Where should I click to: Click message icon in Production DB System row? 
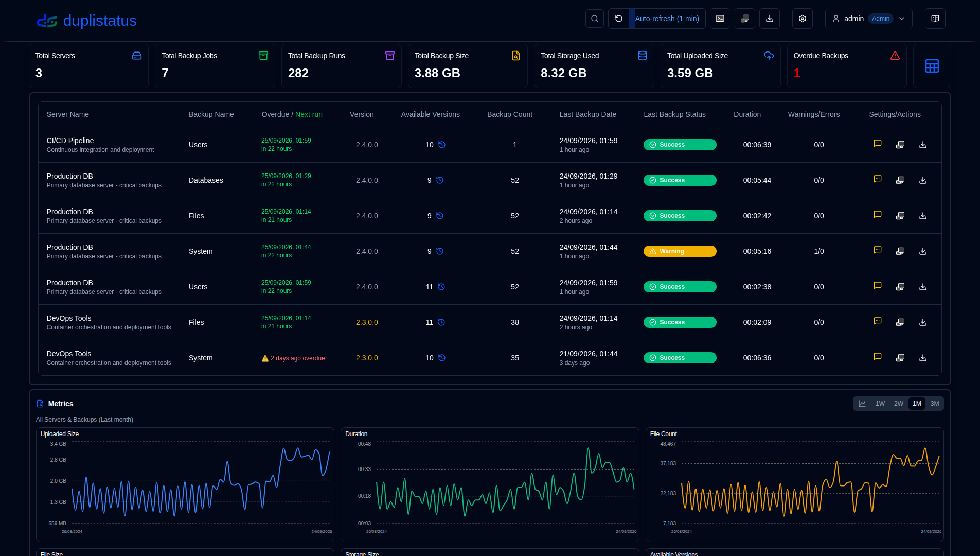coord(878,250)
